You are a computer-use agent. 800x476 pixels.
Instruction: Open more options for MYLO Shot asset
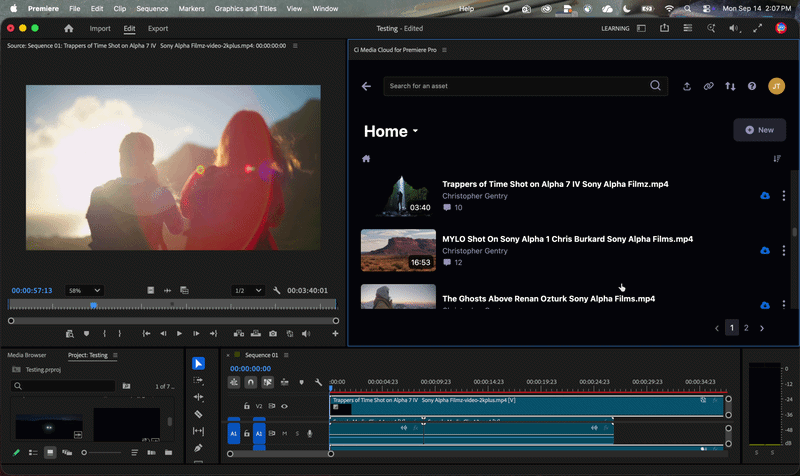784,250
